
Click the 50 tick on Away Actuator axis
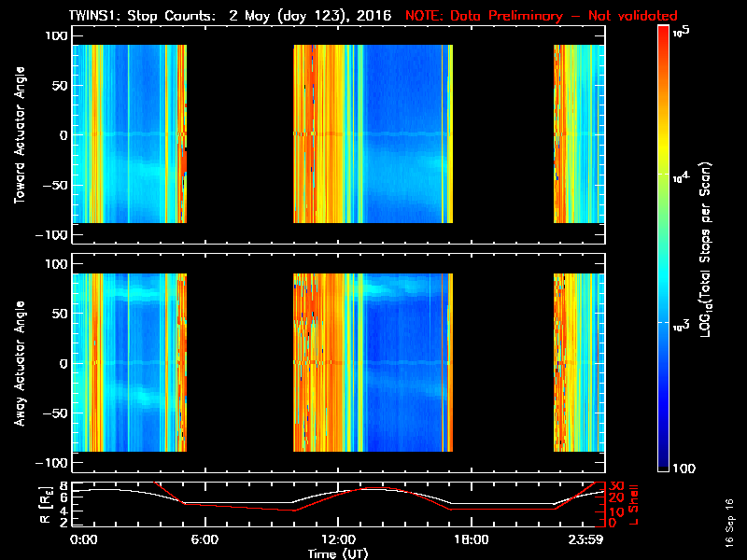click(60, 314)
